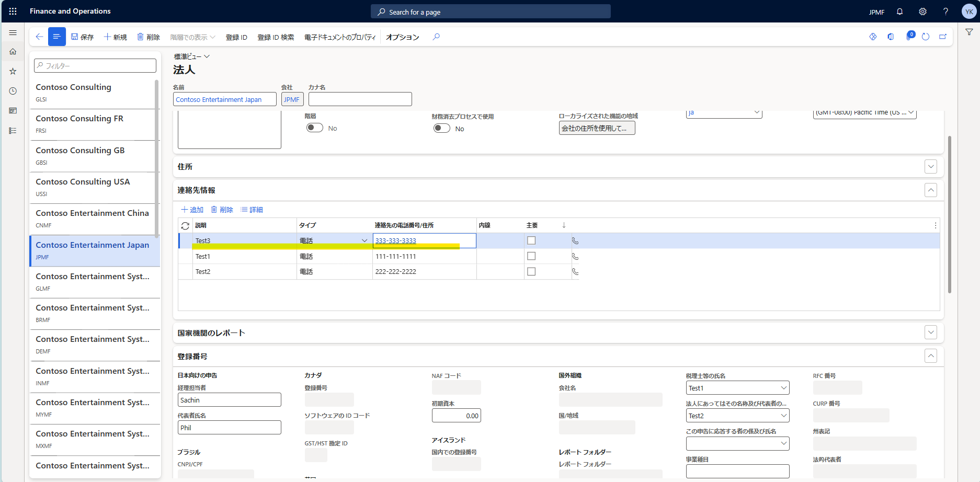Open the YK user account avatar

coord(969,12)
